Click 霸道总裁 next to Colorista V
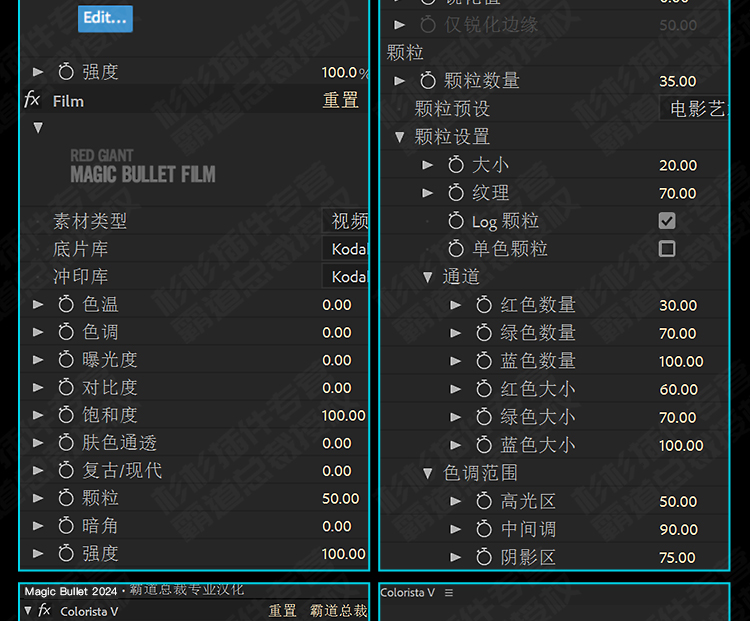 click(x=339, y=611)
